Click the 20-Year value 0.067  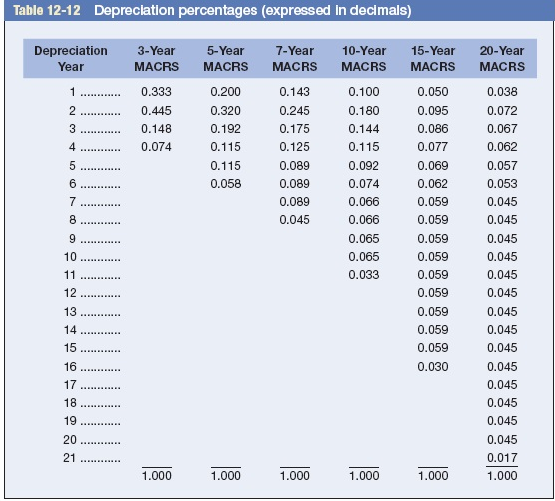click(502, 129)
